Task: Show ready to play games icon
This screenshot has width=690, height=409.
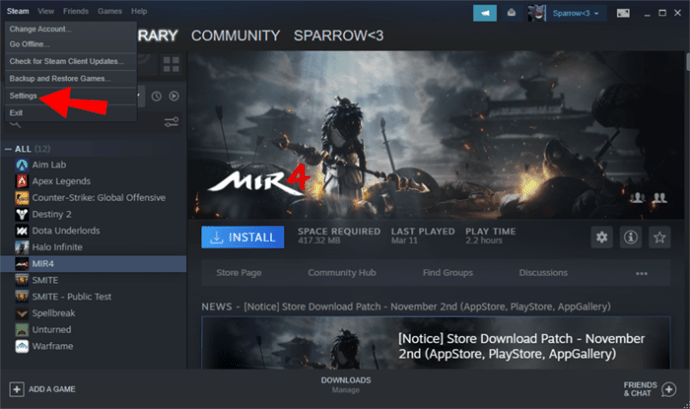Action: pos(174,96)
